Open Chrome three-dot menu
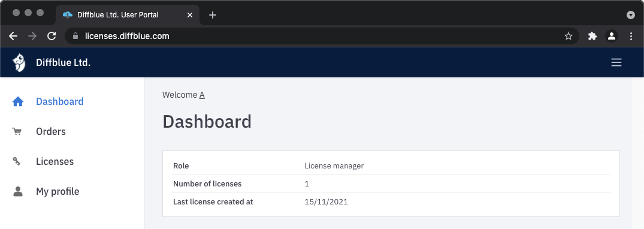The width and height of the screenshot is (644, 229). (x=631, y=36)
